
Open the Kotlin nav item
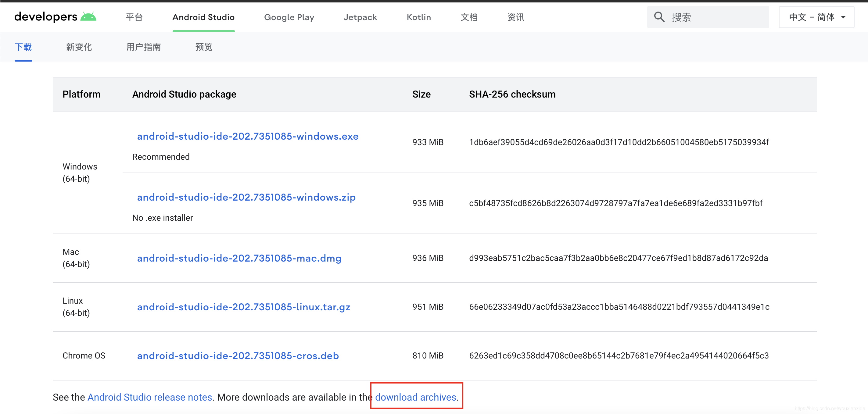418,17
